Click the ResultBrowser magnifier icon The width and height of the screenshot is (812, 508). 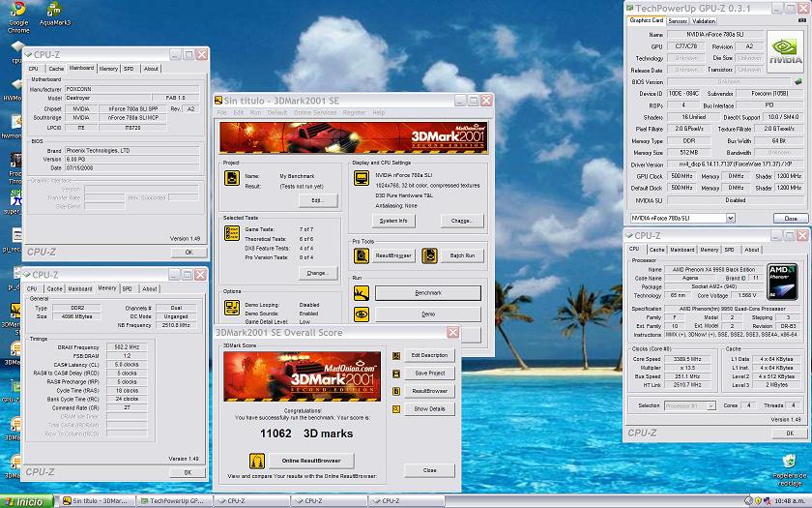pos(361,255)
